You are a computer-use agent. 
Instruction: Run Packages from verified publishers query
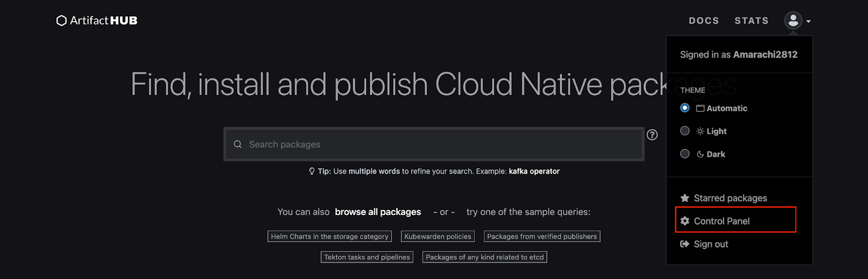pyautogui.click(x=542, y=237)
